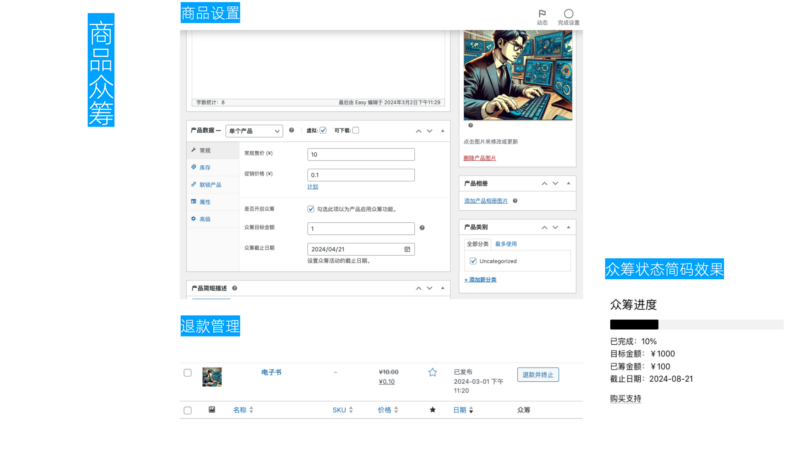Image resolution: width=800 pixels, height=451 pixels.
Task: Open the 单个产品 product type dropdown
Action: pyautogui.click(x=254, y=131)
